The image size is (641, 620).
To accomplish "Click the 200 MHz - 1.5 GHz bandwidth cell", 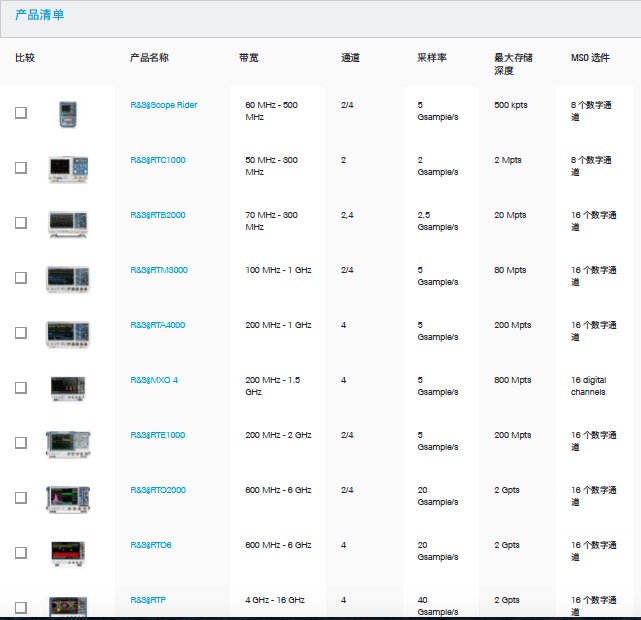I will pyautogui.click(x=273, y=386).
